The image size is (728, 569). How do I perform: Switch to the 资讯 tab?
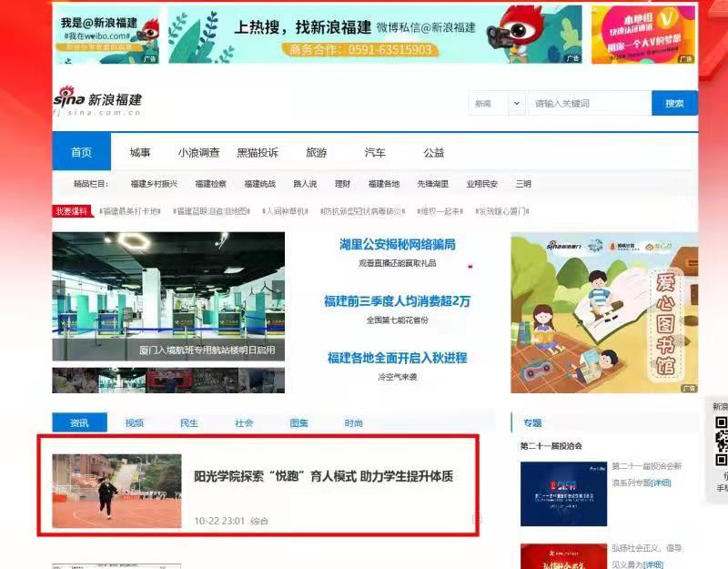79,422
